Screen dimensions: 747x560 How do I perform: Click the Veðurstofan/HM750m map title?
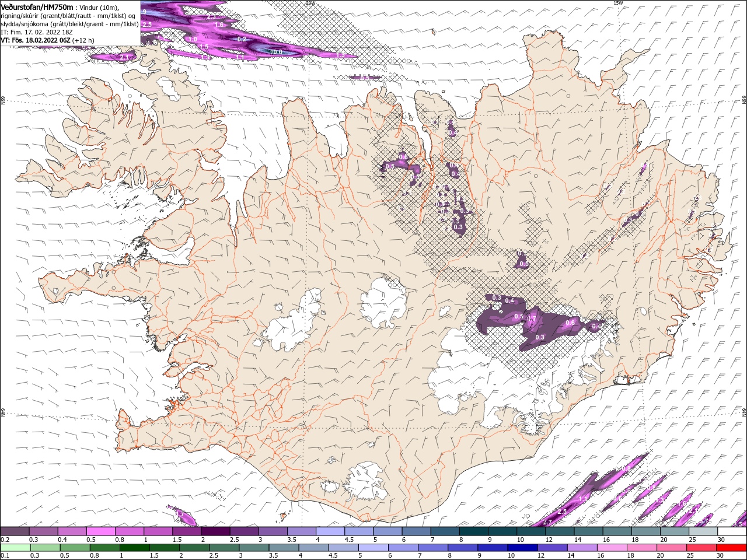click(x=37, y=7)
